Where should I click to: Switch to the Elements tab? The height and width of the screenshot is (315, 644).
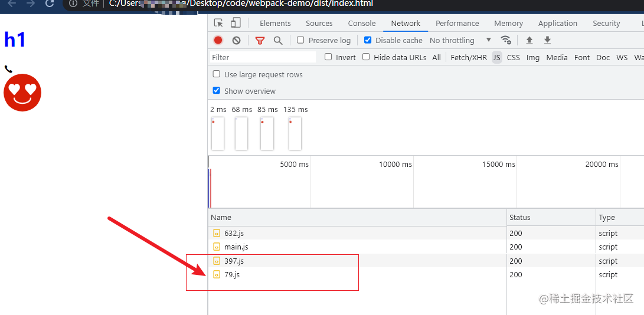[275, 24]
